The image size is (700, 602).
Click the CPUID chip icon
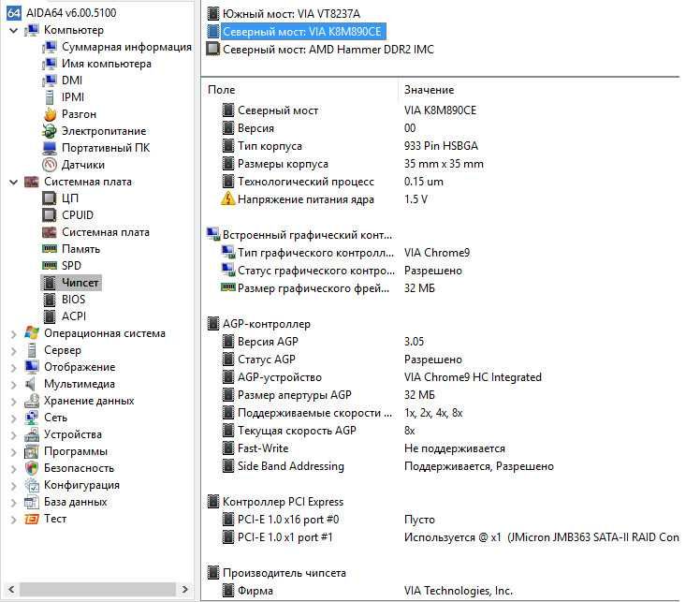pyautogui.click(x=49, y=215)
